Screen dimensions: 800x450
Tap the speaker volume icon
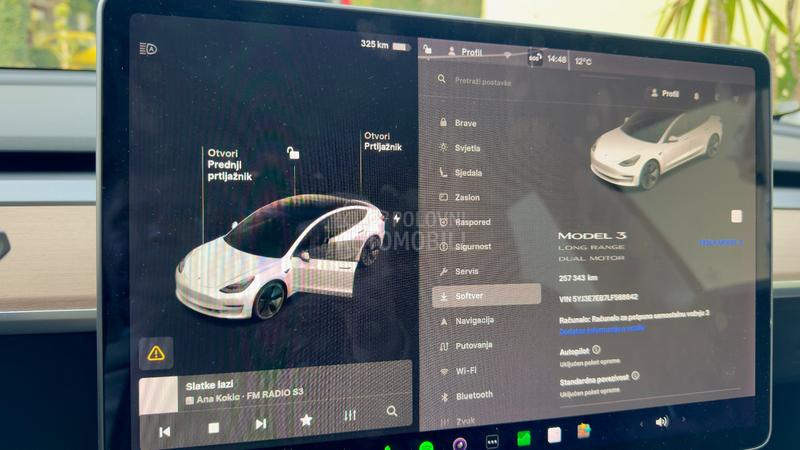tap(662, 422)
